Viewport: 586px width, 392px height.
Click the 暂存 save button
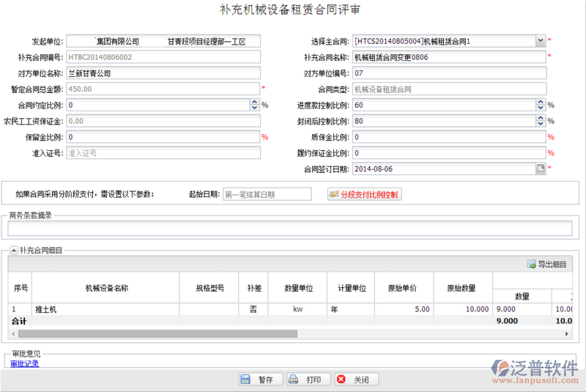(259, 380)
